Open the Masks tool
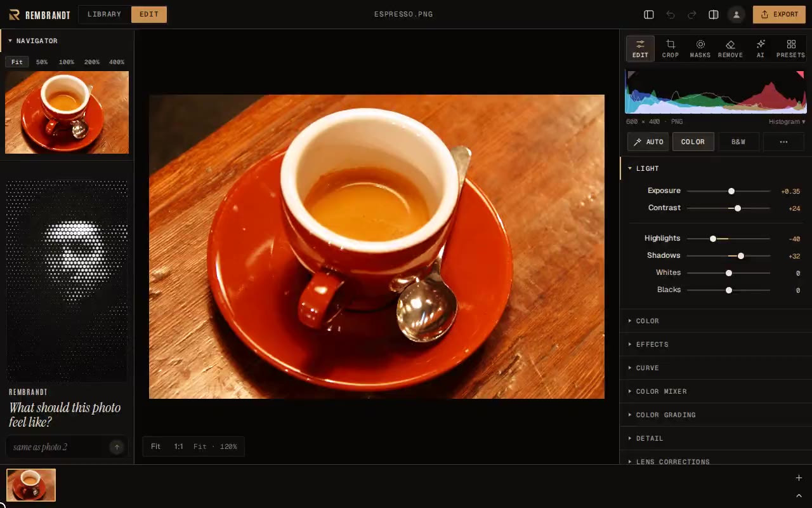Viewport: 812px width, 508px height. [x=700, y=48]
